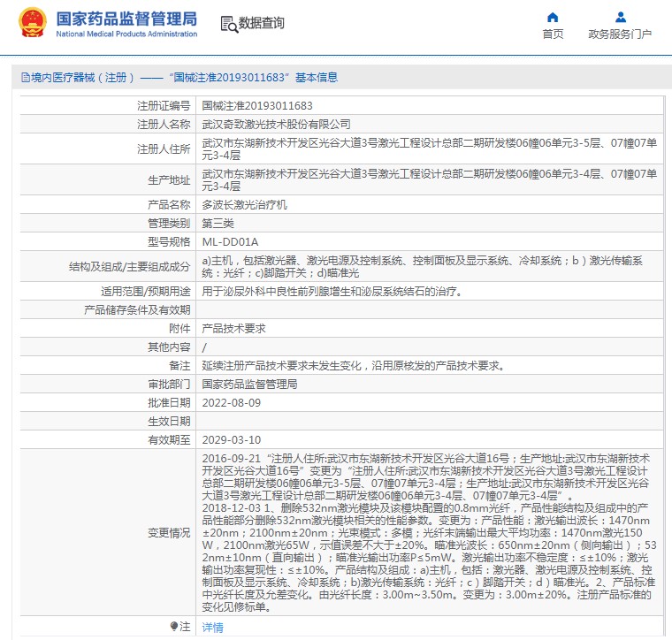
Task: Click the NMPA national emblem logo
Action: [33, 22]
